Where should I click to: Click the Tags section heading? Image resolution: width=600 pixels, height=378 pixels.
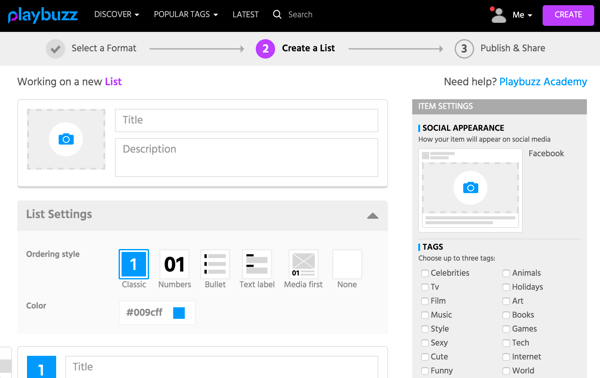coord(432,247)
